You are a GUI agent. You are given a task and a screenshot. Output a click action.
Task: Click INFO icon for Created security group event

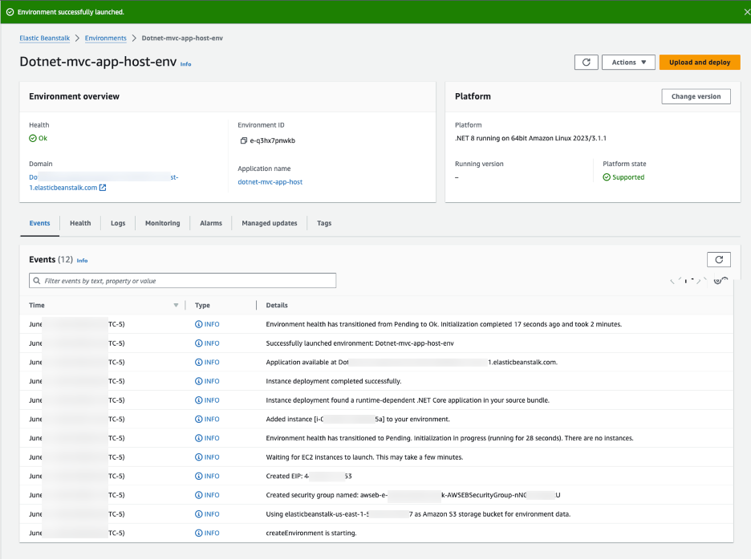coord(199,495)
